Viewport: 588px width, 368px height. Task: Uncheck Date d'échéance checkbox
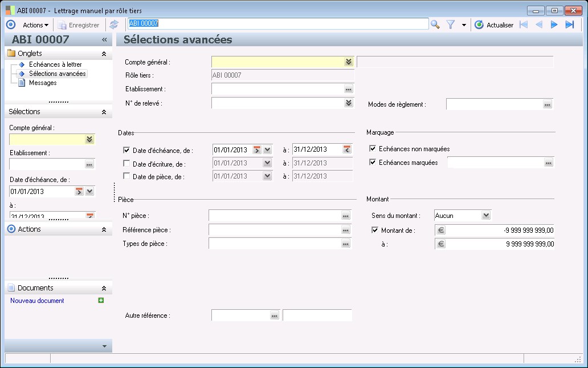[126, 150]
